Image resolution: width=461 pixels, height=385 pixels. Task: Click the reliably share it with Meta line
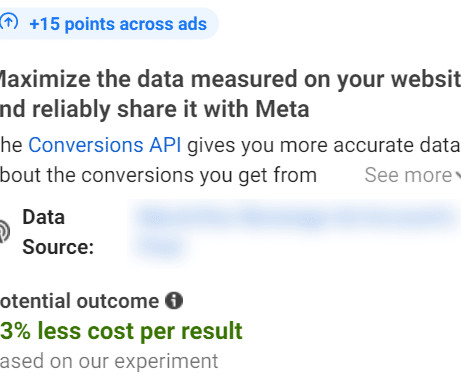(x=155, y=109)
